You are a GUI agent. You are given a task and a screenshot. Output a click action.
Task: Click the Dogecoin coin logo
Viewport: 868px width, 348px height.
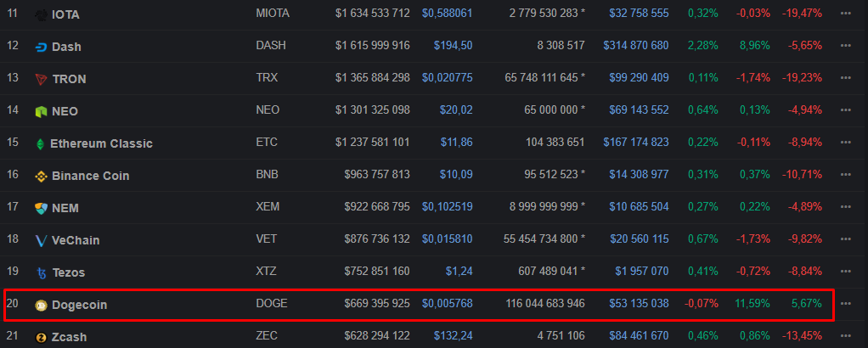pyautogui.click(x=41, y=305)
